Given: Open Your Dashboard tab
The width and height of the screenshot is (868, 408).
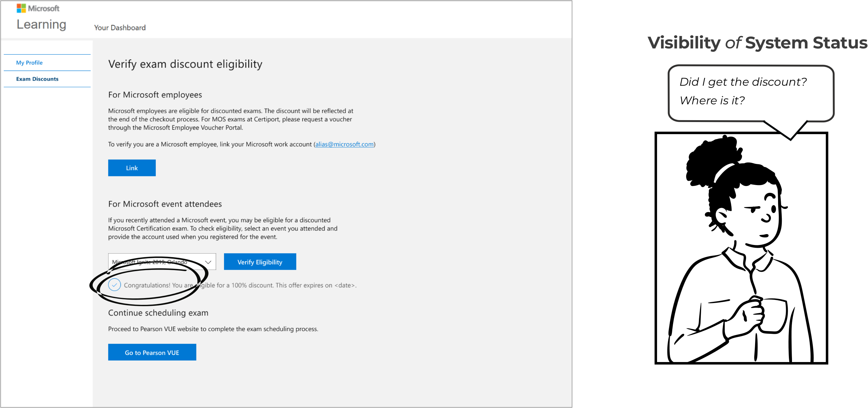Looking at the screenshot, I should (120, 28).
